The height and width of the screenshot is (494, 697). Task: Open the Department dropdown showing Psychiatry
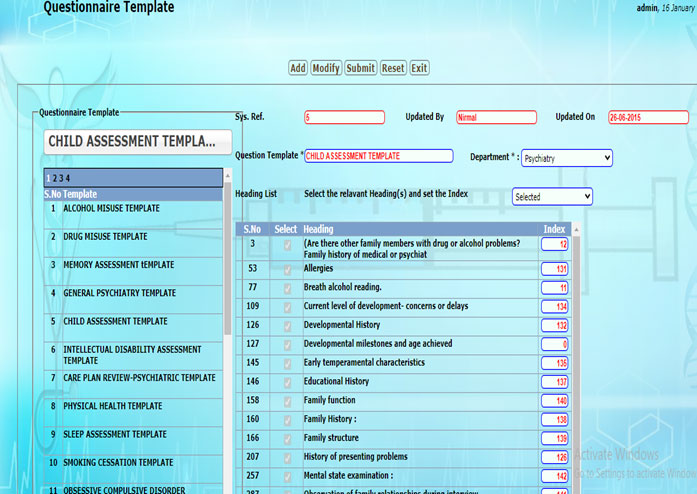(x=566, y=158)
